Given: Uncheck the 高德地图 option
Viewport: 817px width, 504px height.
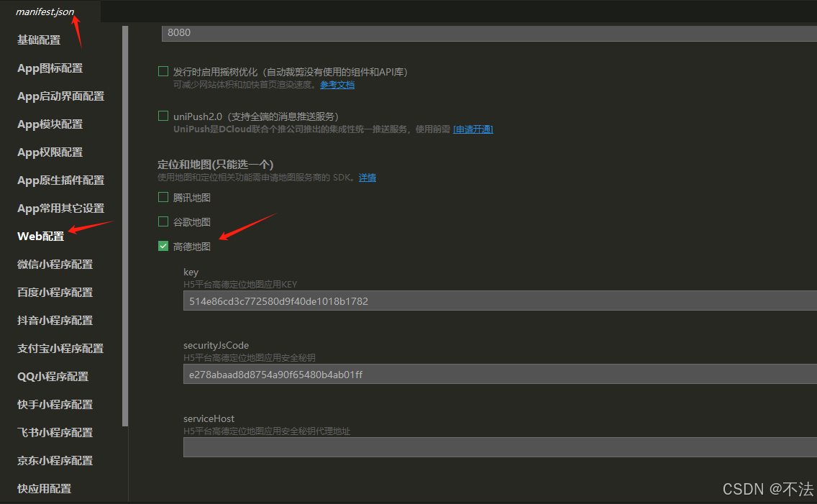Looking at the screenshot, I should [x=163, y=246].
